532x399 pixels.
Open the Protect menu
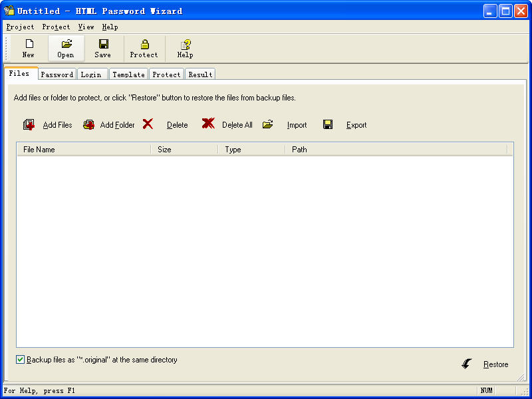(56, 27)
